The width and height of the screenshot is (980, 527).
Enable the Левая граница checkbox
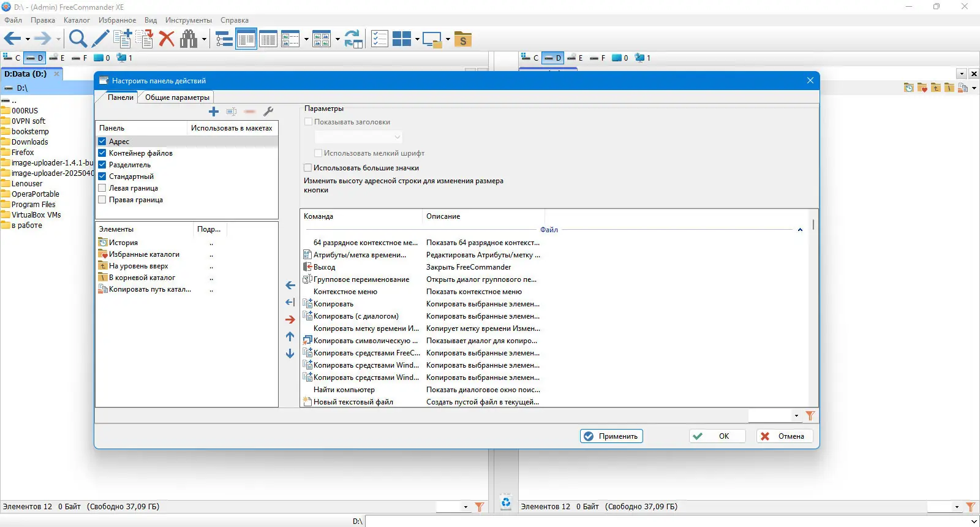tap(102, 188)
